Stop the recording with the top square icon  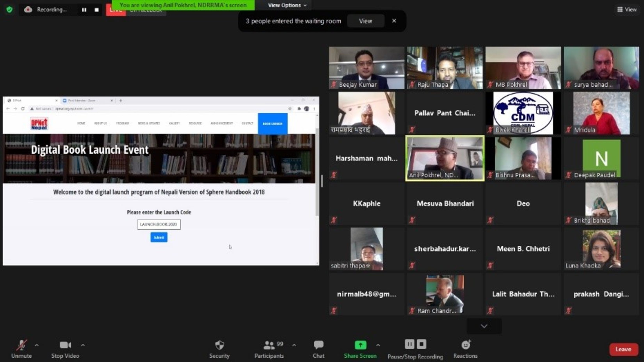pos(97,10)
